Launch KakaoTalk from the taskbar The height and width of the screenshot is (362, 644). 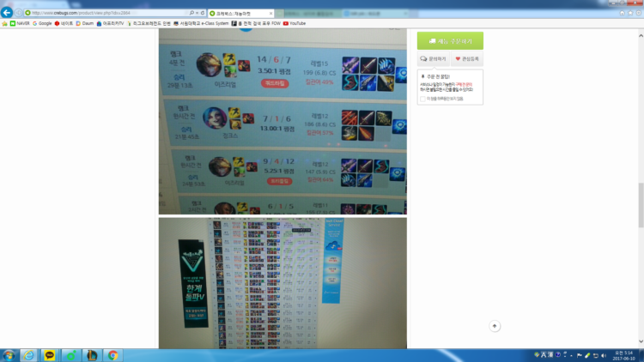click(49, 354)
